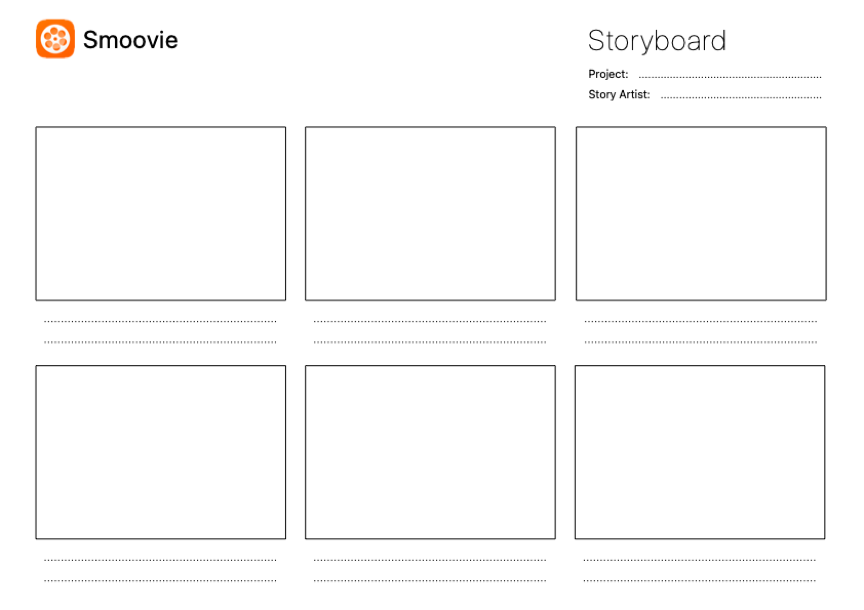Select the bottom-left storyboard frame
This screenshot has height=610, width=864.
click(160, 452)
